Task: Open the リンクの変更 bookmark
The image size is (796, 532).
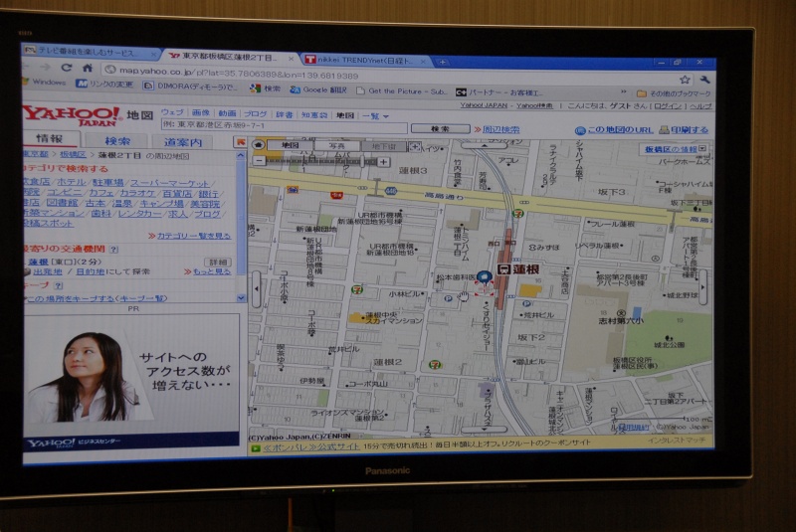Action: [104, 84]
